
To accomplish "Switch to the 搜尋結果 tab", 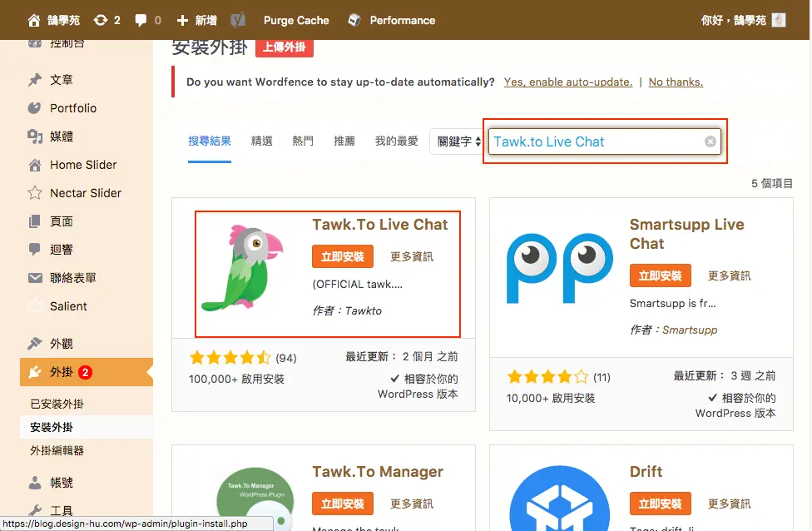I will [x=209, y=141].
